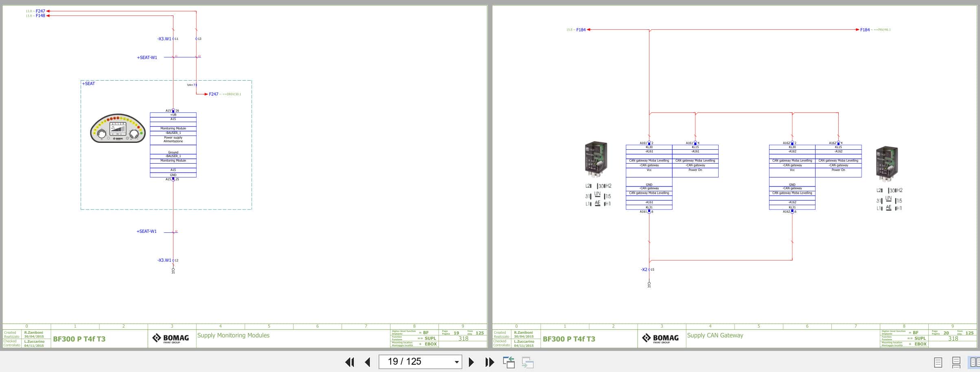
Task: Click the F184 ==PAV/46.1 cross-reference
Action: (875, 30)
